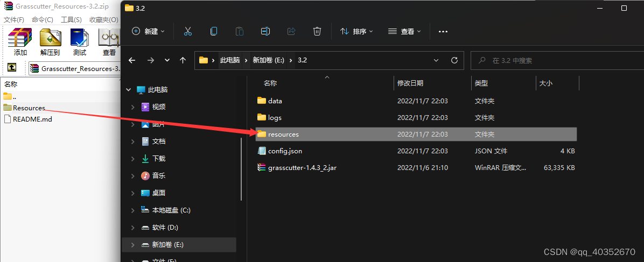Open WinRAR Commands (命令) menu
The image size is (644, 262).
[43, 20]
